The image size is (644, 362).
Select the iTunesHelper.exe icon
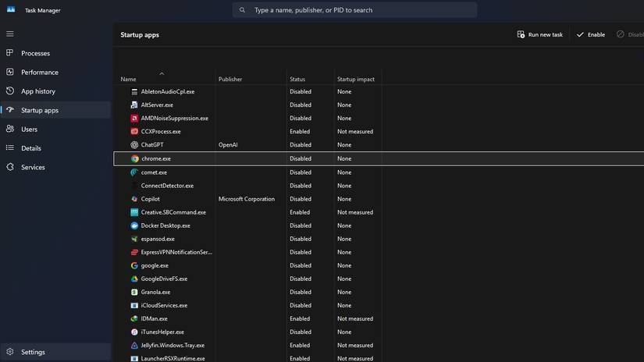point(134,332)
